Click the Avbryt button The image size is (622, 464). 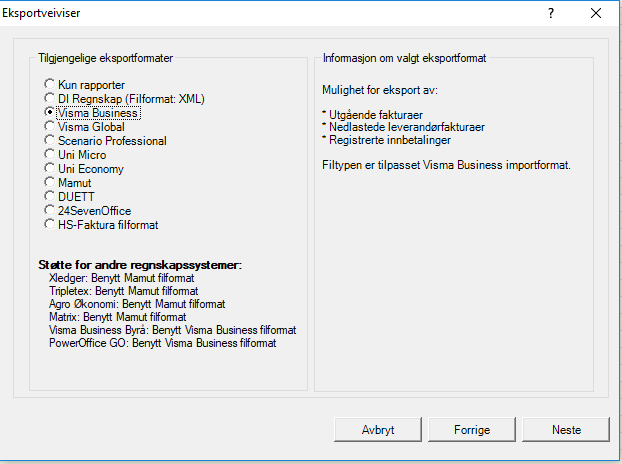(x=378, y=429)
